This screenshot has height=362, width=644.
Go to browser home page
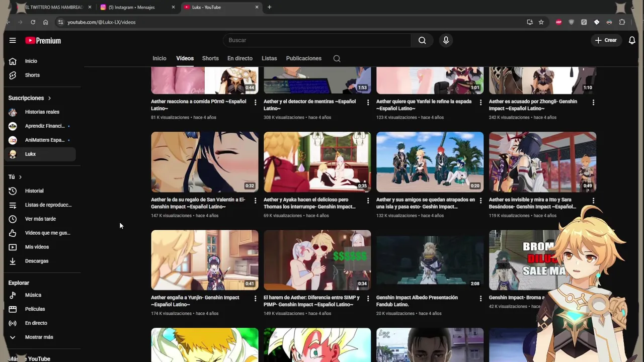coord(45,22)
